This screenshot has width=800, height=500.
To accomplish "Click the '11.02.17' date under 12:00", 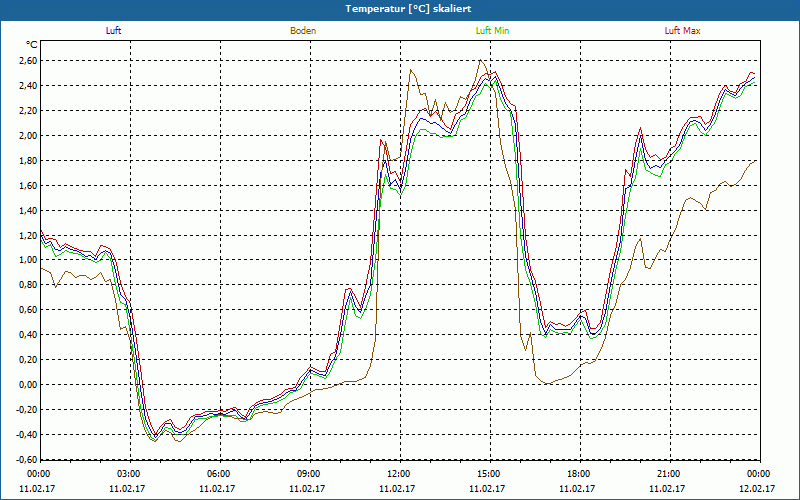I will point(398,489).
